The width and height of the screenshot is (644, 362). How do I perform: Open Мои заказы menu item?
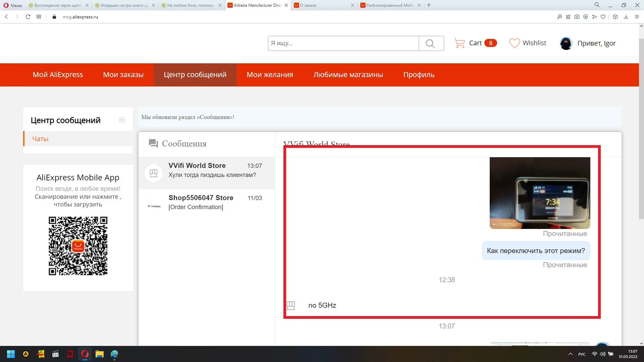point(123,75)
